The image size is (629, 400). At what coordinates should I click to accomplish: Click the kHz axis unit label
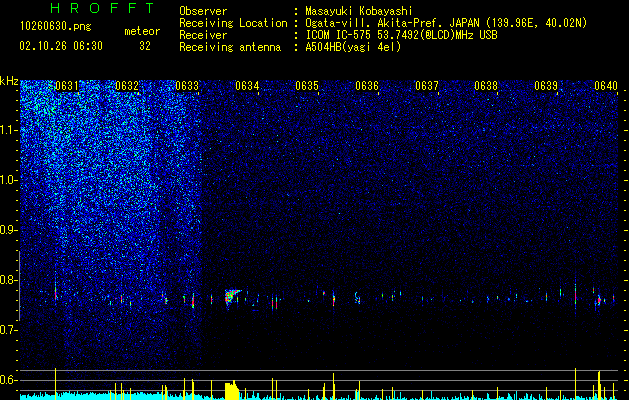pyautogui.click(x=9, y=81)
